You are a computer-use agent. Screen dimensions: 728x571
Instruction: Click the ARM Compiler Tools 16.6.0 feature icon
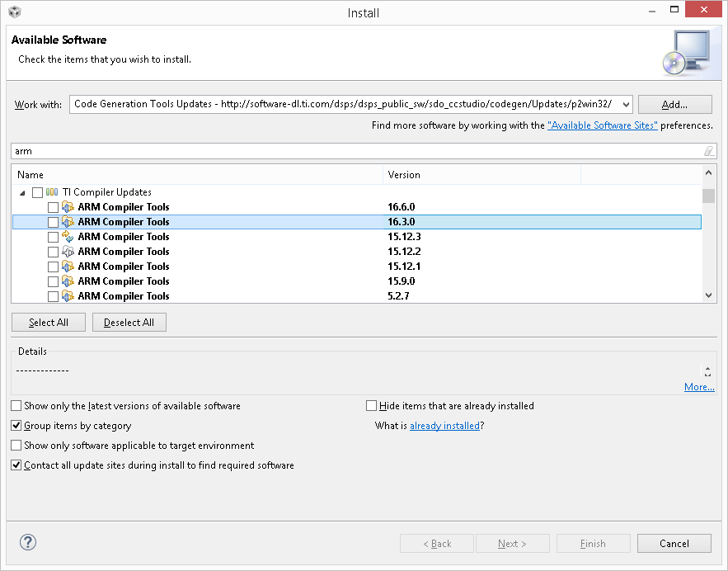click(x=68, y=207)
